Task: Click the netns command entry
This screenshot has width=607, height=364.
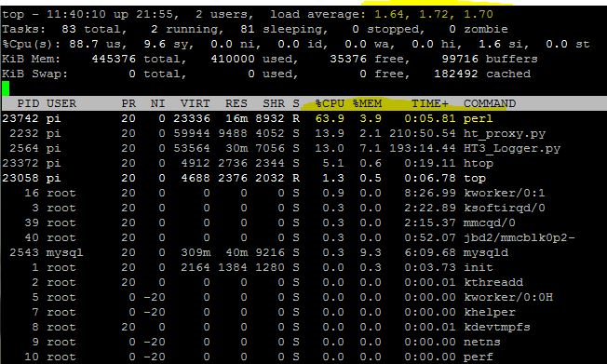Action: tap(482, 342)
